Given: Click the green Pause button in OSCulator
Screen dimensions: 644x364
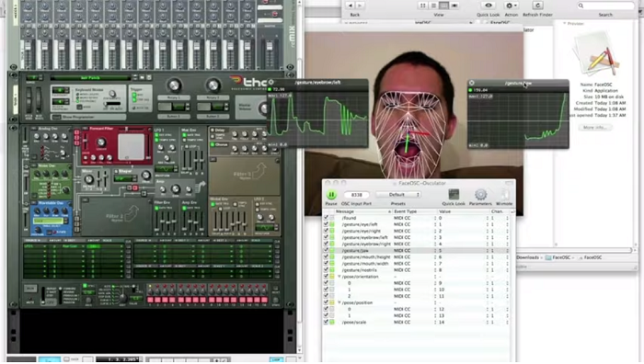Looking at the screenshot, I should [331, 195].
